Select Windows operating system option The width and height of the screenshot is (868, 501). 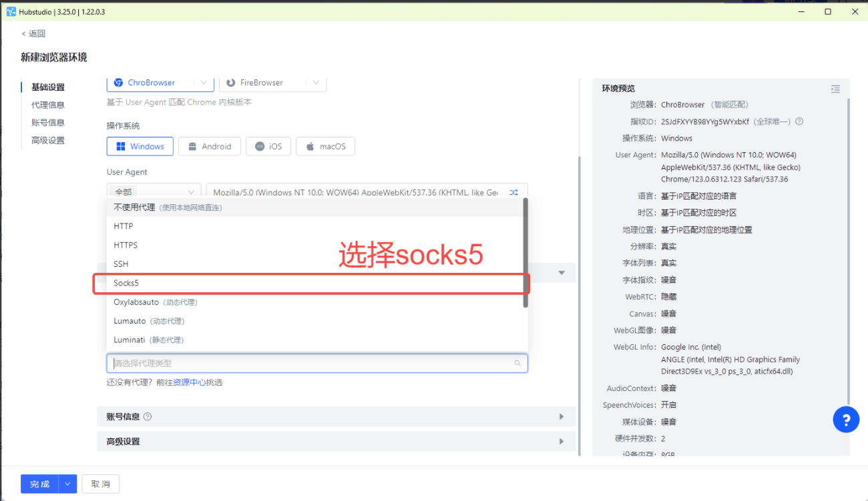coord(140,147)
